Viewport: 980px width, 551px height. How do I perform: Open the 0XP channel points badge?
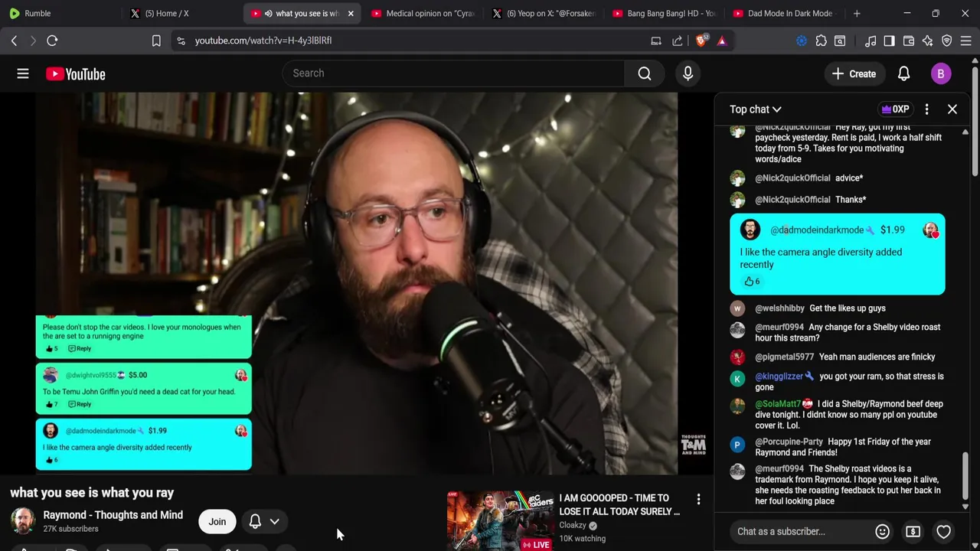895,109
